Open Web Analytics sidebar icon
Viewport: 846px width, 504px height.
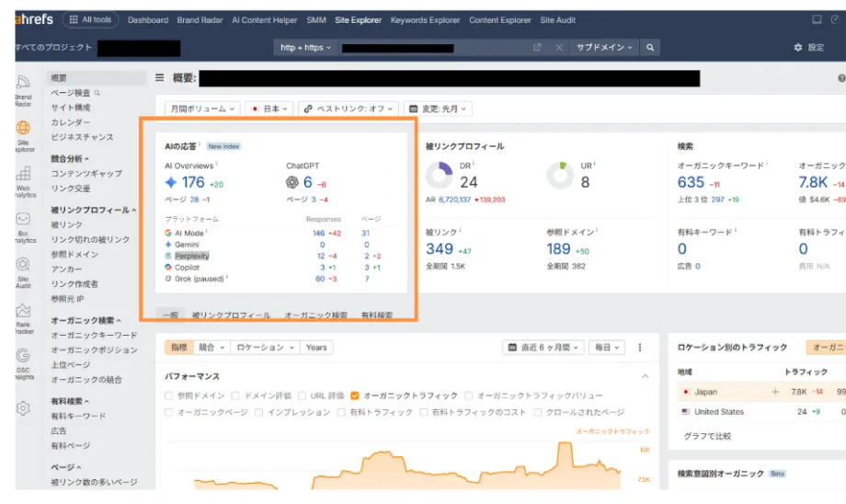(x=23, y=181)
